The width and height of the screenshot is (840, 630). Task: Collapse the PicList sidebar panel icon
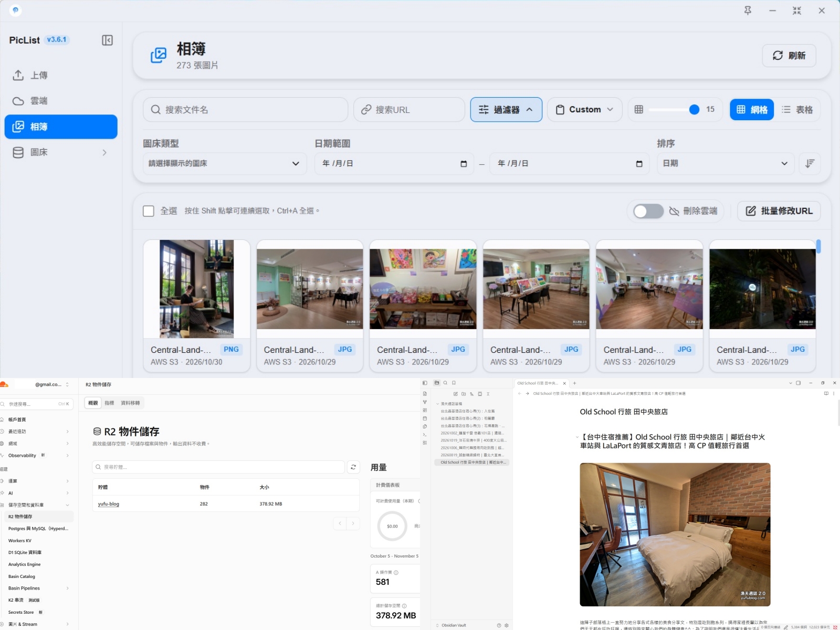[107, 40]
